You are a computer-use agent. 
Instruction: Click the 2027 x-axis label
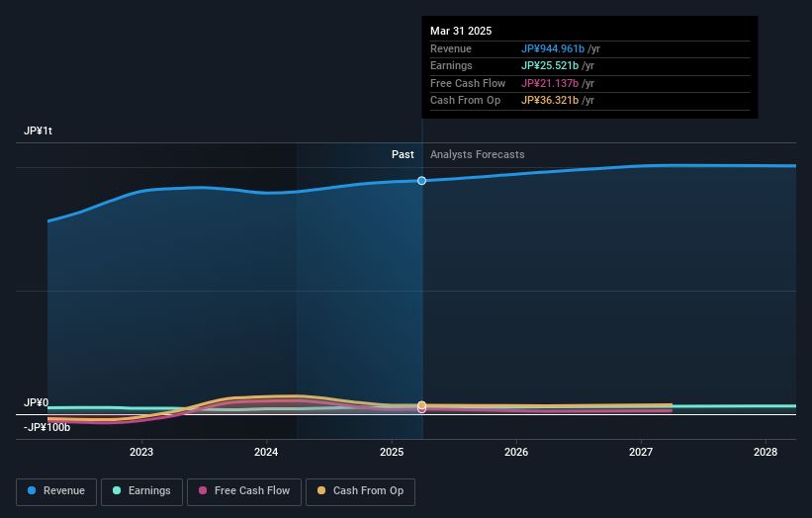point(641,453)
